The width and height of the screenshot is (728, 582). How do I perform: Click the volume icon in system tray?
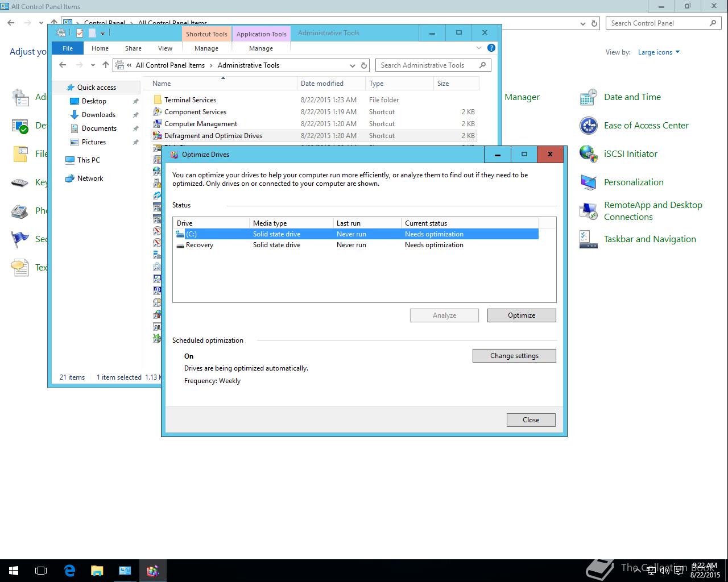pos(664,571)
